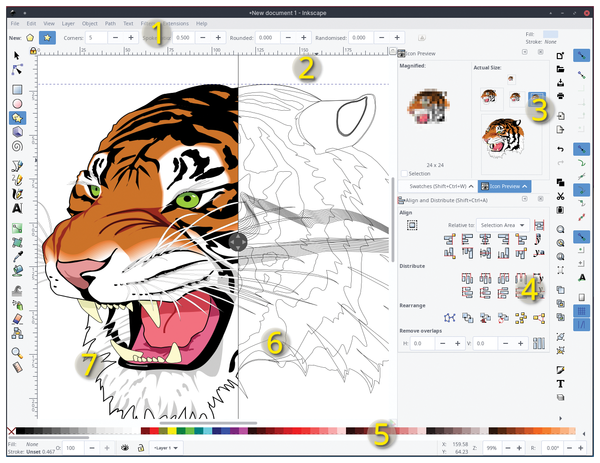Select the Measure ruler tool
The height and width of the screenshot is (463, 600).
(18, 367)
